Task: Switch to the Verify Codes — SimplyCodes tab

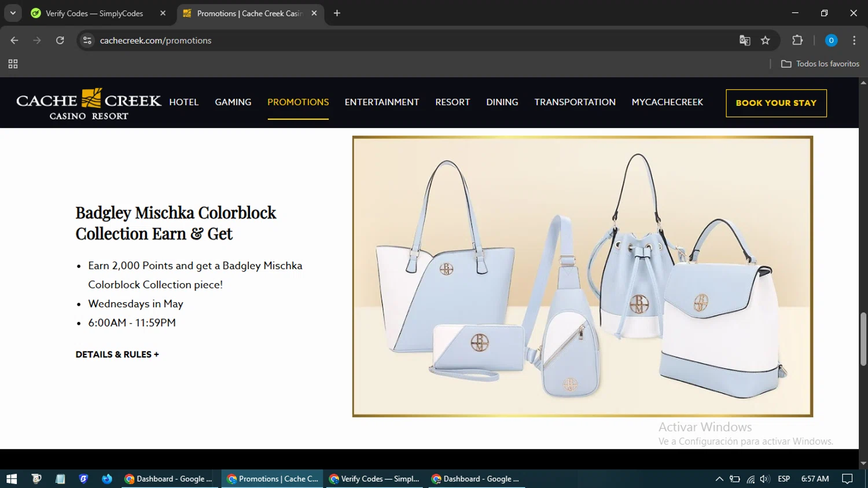Action: (x=94, y=13)
